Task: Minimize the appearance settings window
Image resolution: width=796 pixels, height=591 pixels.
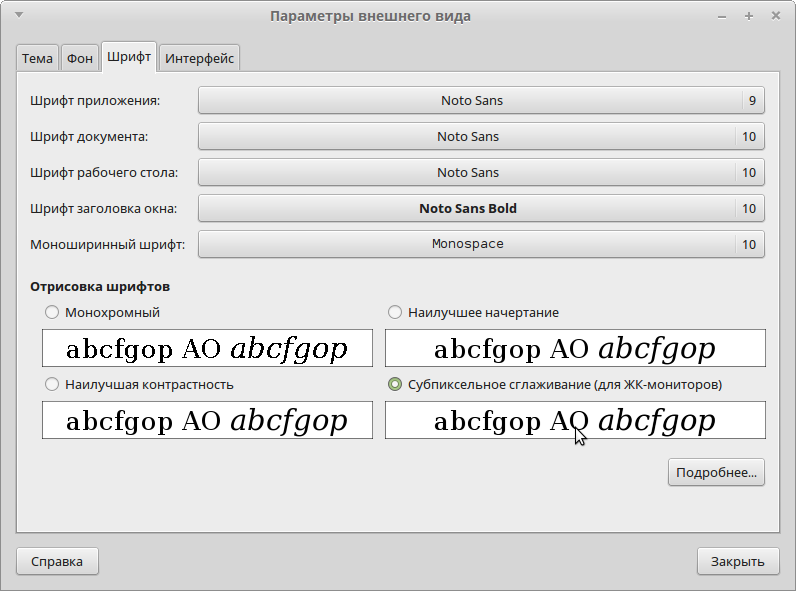Action: tap(722, 16)
